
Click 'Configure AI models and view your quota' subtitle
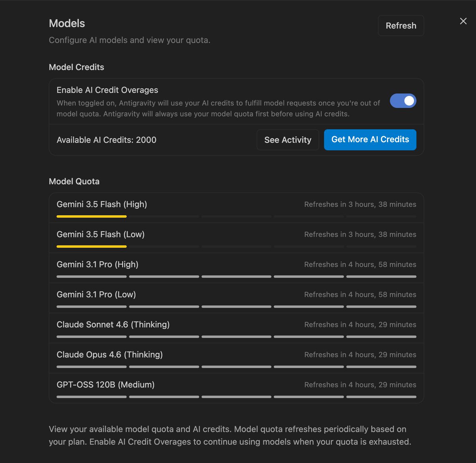point(129,40)
